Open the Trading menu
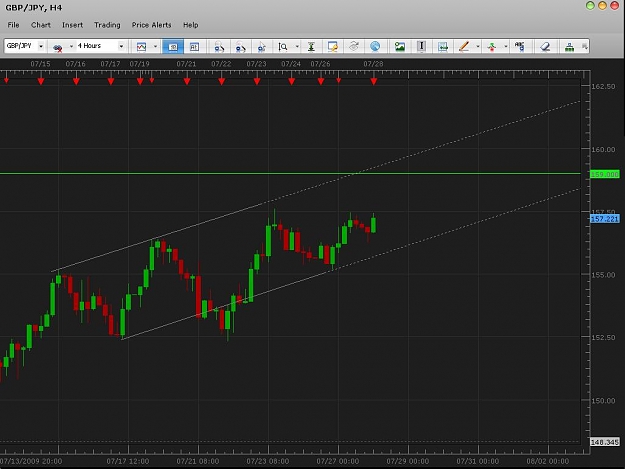The height and width of the screenshot is (469, 625). 107,25
